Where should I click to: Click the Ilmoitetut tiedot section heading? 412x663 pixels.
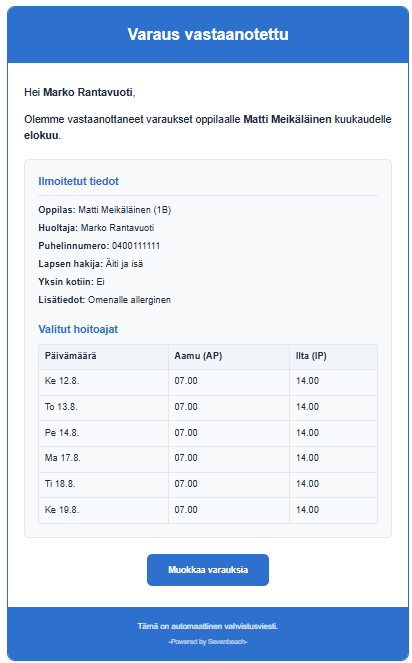click(78, 181)
